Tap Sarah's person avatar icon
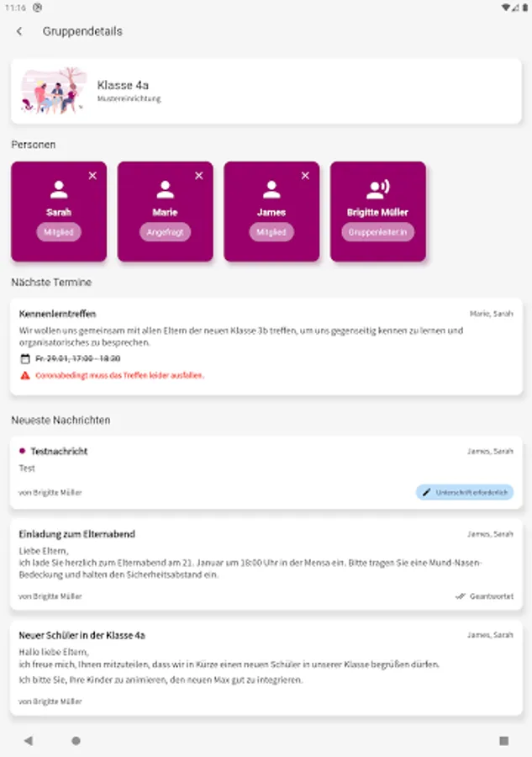 (x=59, y=189)
